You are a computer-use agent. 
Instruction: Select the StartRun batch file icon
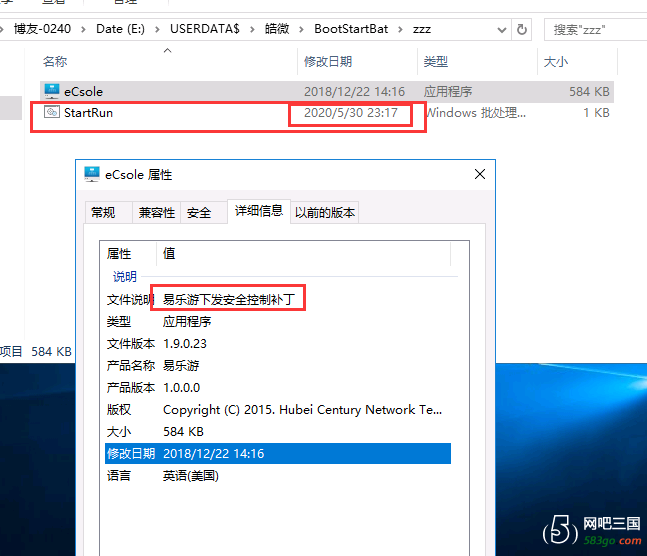[52, 113]
